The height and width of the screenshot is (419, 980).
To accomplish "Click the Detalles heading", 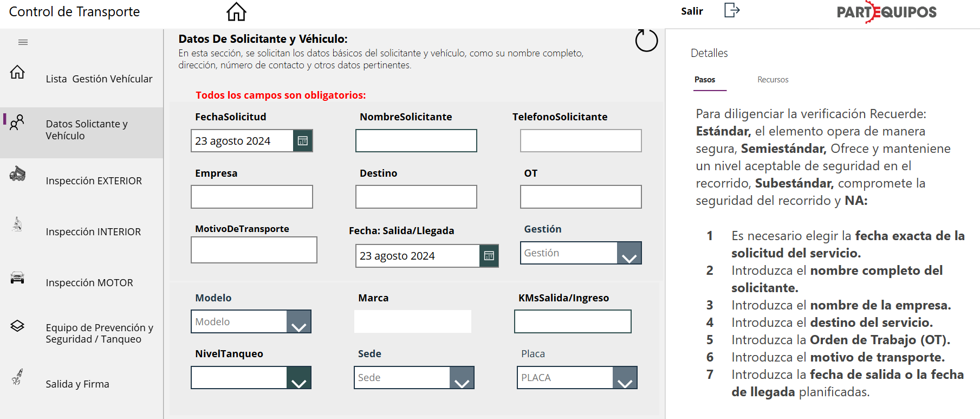I will (709, 53).
